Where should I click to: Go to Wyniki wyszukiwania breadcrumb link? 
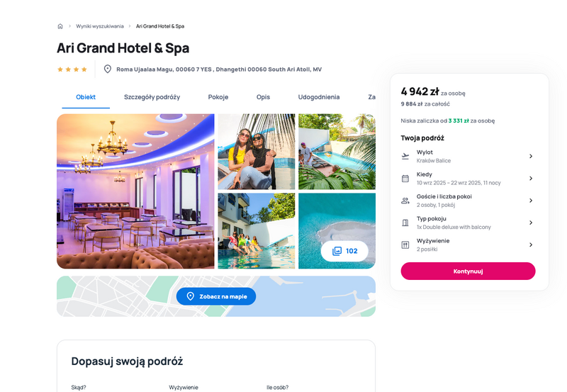[100, 26]
